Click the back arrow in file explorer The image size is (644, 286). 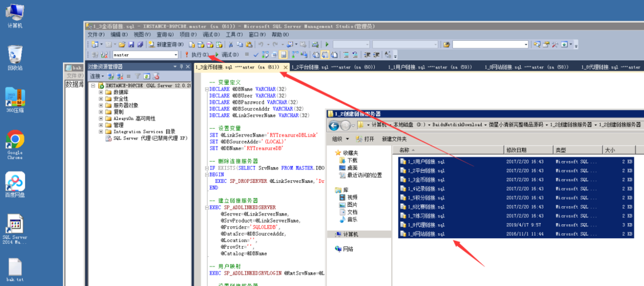[x=334, y=125]
